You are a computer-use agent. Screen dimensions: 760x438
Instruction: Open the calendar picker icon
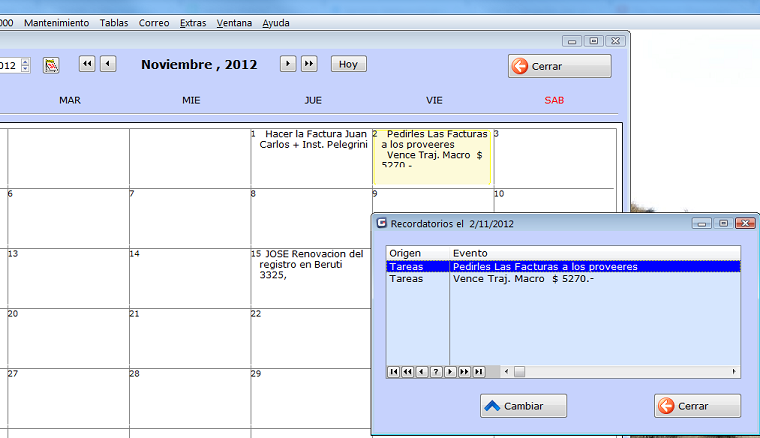point(51,65)
